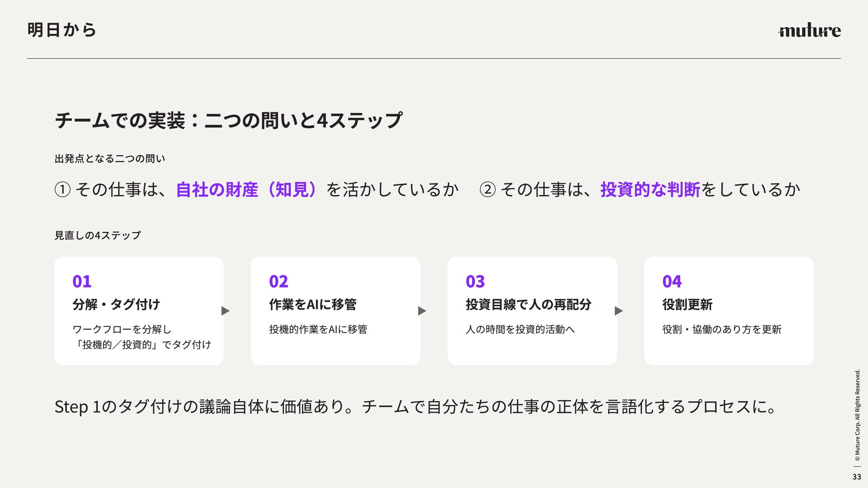Click the circled number ② marker
This screenshot has width=868, height=488.
[488, 189]
